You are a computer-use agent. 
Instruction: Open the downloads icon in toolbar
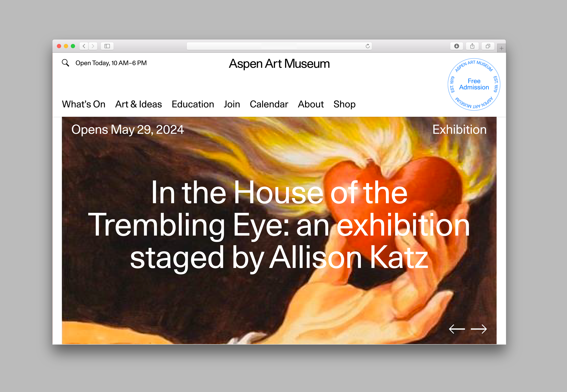tap(457, 46)
